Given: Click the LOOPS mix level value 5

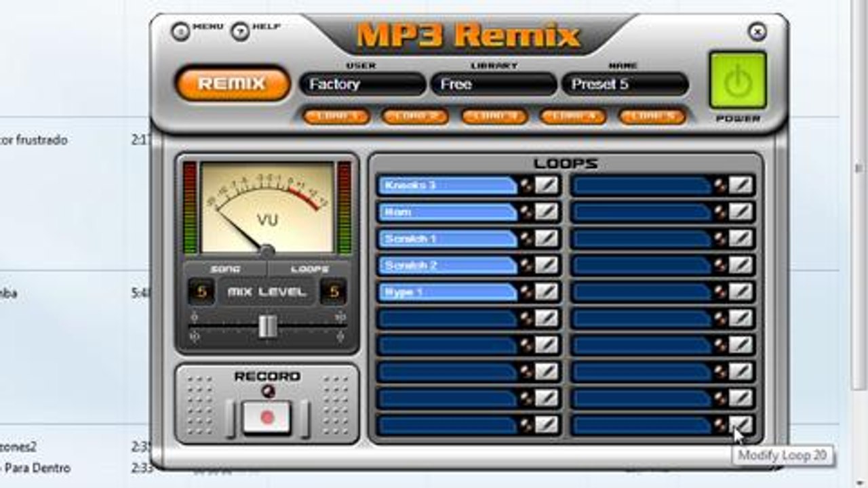Looking at the screenshot, I should coord(333,292).
